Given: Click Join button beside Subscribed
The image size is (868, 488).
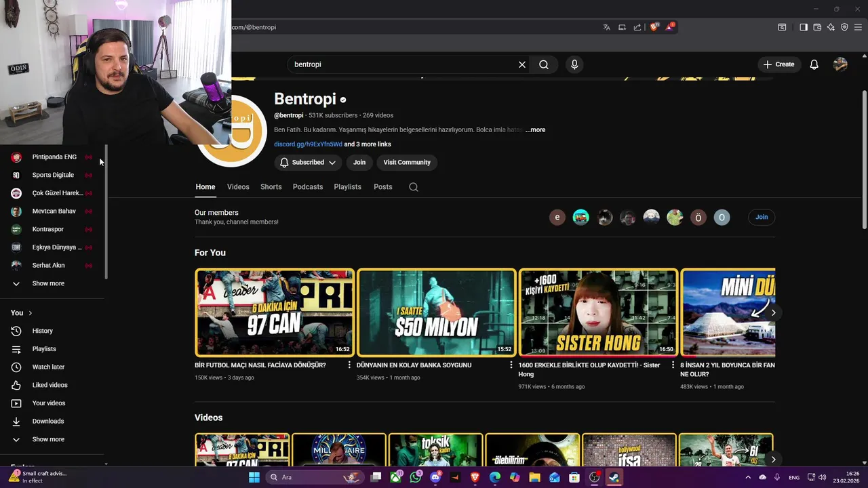Looking at the screenshot, I should [x=359, y=163].
